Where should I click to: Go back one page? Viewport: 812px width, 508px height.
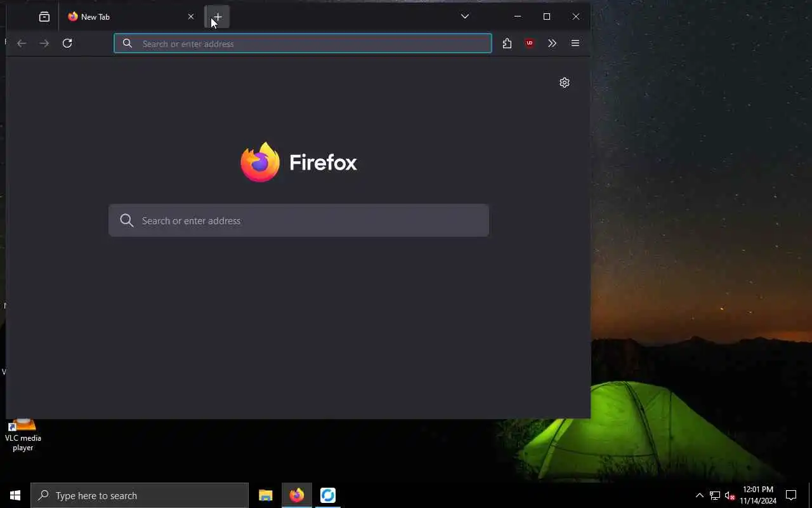[x=22, y=43]
